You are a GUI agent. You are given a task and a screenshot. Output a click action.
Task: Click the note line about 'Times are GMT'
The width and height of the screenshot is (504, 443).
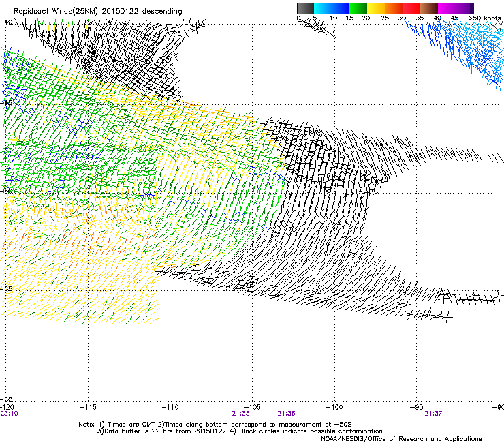click(x=215, y=425)
